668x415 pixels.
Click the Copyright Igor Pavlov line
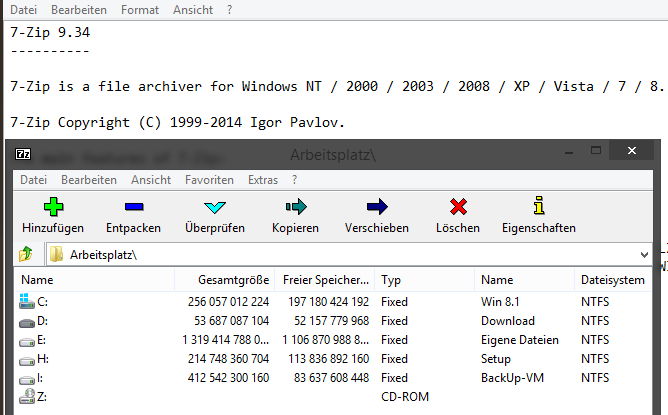[x=177, y=122]
